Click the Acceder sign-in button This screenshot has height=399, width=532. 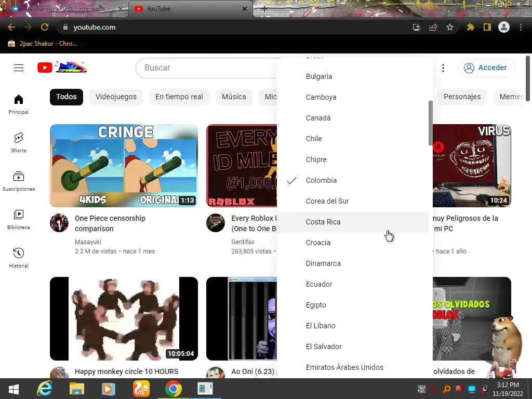click(x=486, y=68)
